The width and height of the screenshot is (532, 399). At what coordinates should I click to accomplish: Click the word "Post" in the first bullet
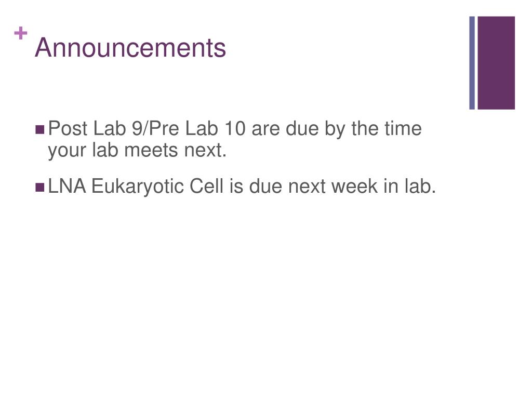68,129
